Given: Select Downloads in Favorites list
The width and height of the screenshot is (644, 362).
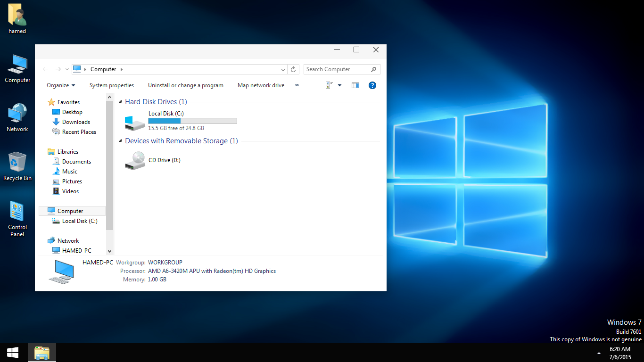Looking at the screenshot, I should click(x=76, y=122).
